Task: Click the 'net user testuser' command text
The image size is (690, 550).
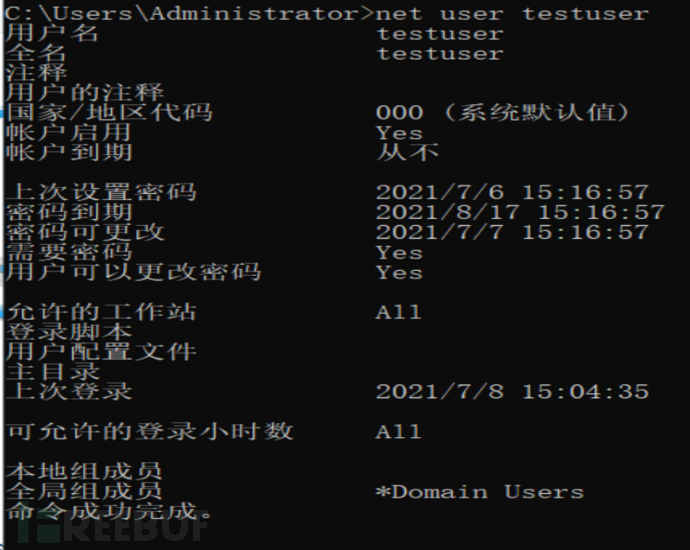Action: pyautogui.click(x=512, y=13)
